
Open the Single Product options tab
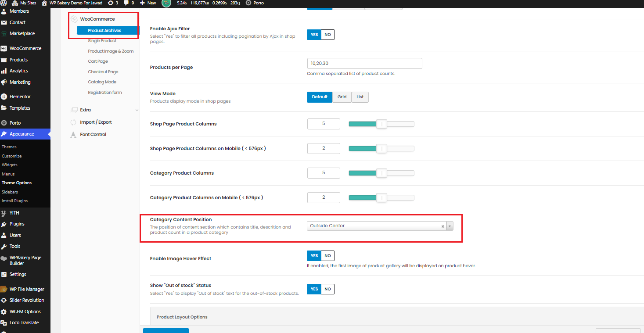click(102, 41)
